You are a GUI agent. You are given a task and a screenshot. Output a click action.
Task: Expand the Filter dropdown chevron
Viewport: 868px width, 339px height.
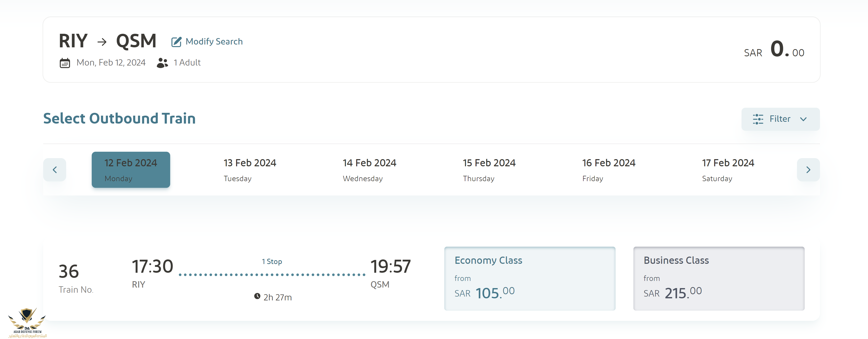click(x=803, y=119)
